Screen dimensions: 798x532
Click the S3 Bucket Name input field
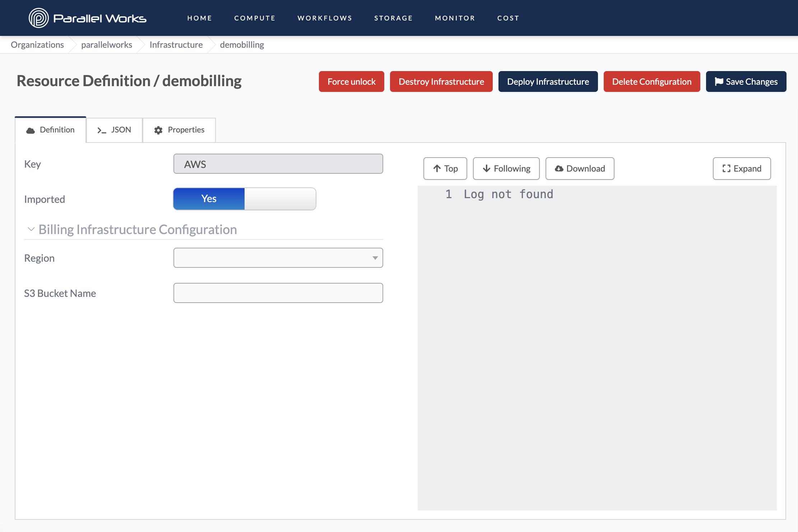point(278,292)
